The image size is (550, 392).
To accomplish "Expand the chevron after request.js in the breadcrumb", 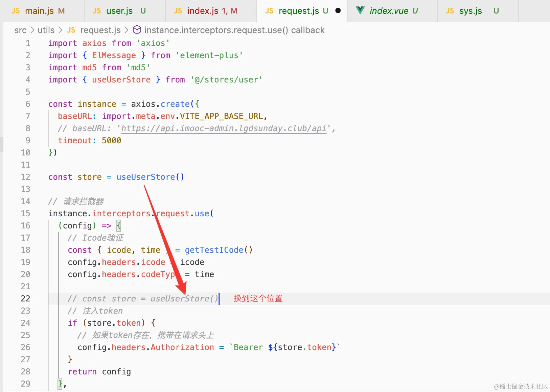I will [127, 30].
